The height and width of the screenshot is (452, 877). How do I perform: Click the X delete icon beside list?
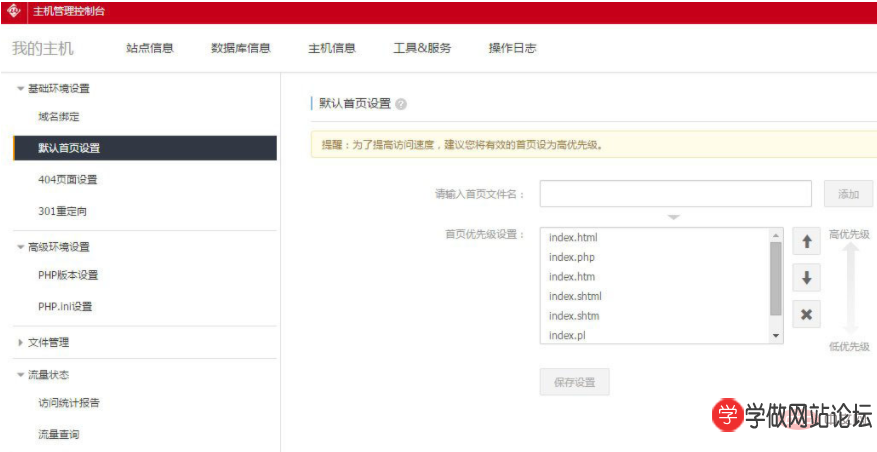point(806,314)
